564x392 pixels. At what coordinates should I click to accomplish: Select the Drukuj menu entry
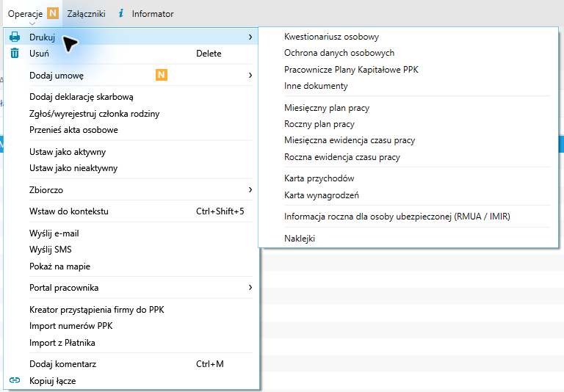131,37
